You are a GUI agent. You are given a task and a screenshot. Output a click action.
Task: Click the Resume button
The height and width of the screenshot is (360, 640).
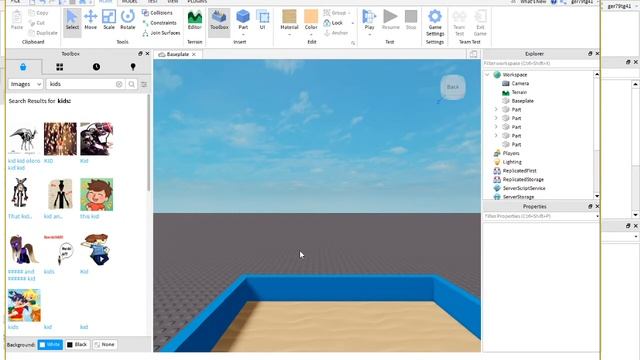[391, 20]
